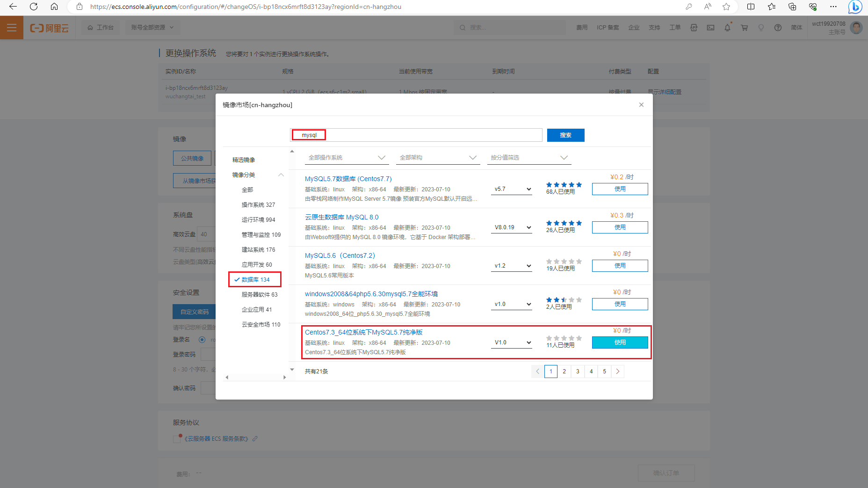The image size is (868, 488).
Task: Select 企业应用 41 category
Action: [x=257, y=310]
